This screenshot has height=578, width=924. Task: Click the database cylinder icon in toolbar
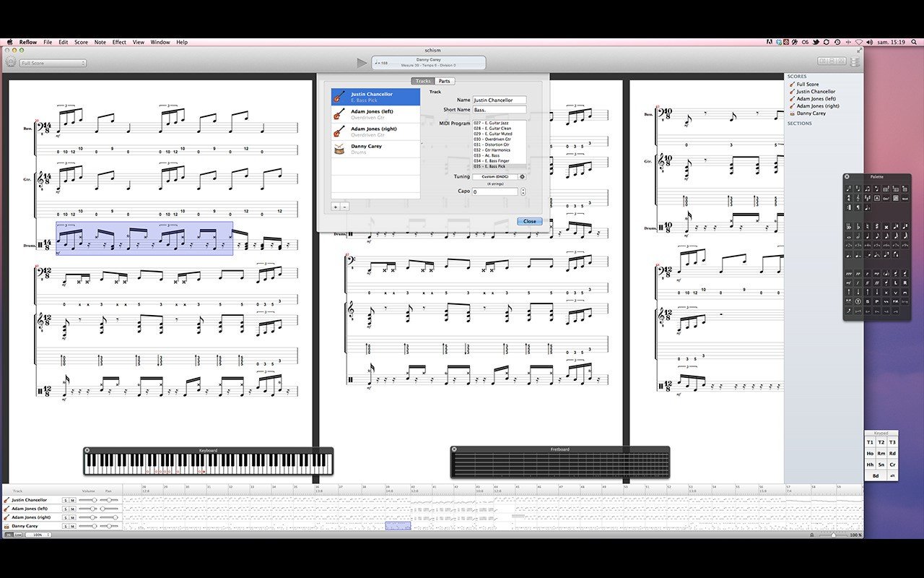855,61
